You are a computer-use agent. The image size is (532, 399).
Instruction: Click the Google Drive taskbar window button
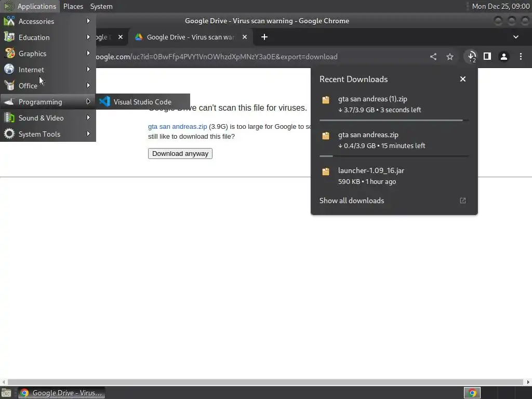pyautogui.click(x=61, y=393)
